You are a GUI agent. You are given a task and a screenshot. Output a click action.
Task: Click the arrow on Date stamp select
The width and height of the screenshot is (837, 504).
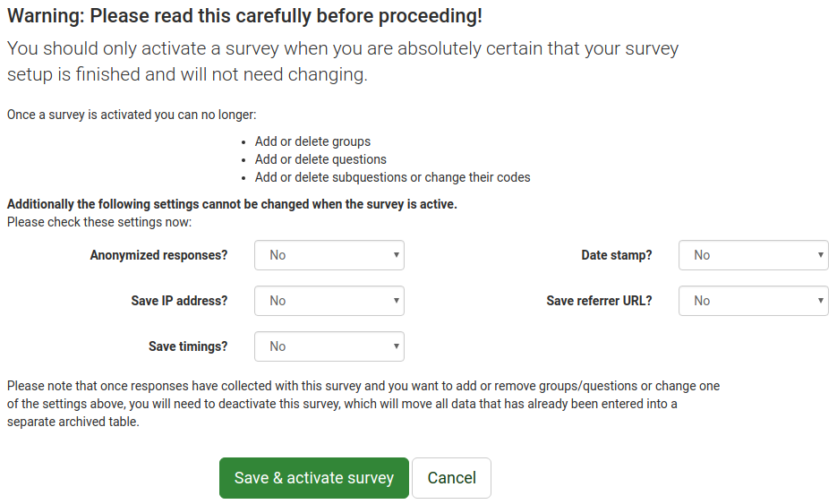(x=821, y=255)
